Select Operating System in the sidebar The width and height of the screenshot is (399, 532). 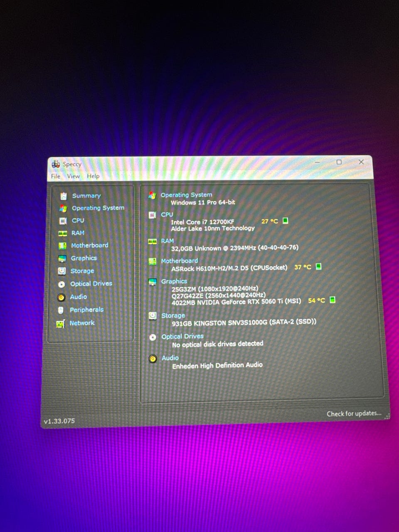pyautogui.click(x=98, y=208)
